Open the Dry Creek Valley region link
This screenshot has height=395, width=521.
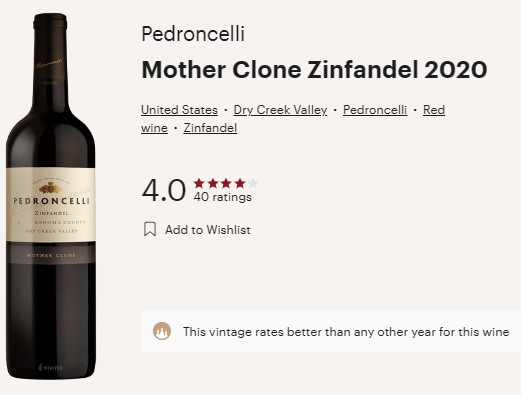click(x=280, y=110)
